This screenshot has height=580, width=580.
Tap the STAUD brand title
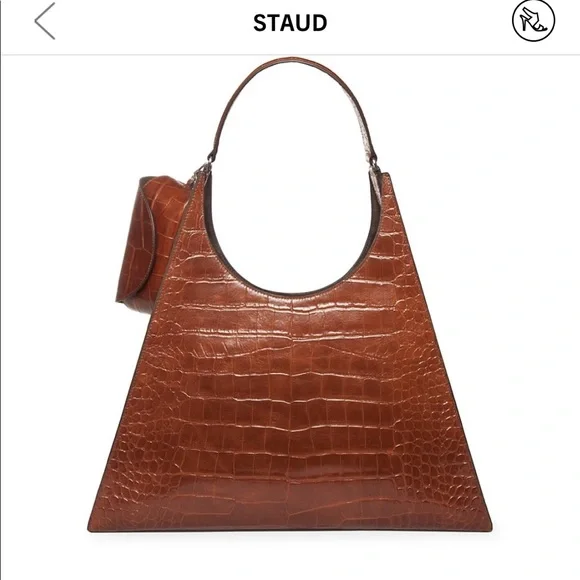click(x=290, y=23)
